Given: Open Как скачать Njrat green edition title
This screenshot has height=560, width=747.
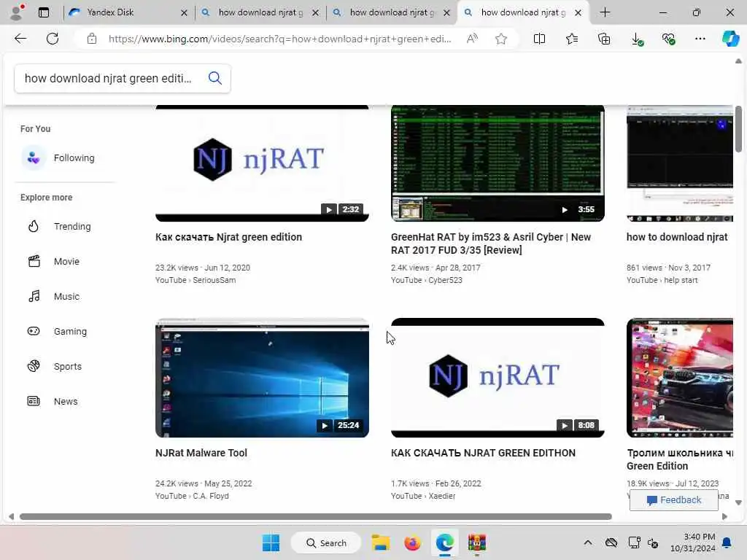Looking at the screenshot, I should pyautogui.click(x=228, y=237).
